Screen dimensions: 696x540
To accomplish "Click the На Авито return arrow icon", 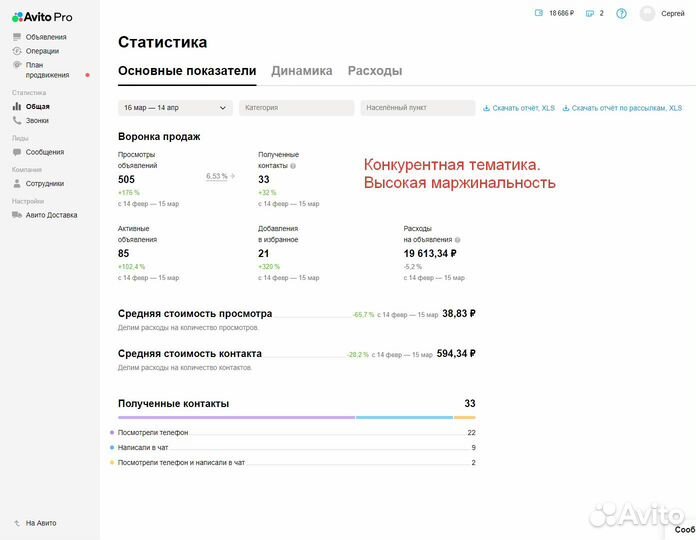I will coord(17,523).
